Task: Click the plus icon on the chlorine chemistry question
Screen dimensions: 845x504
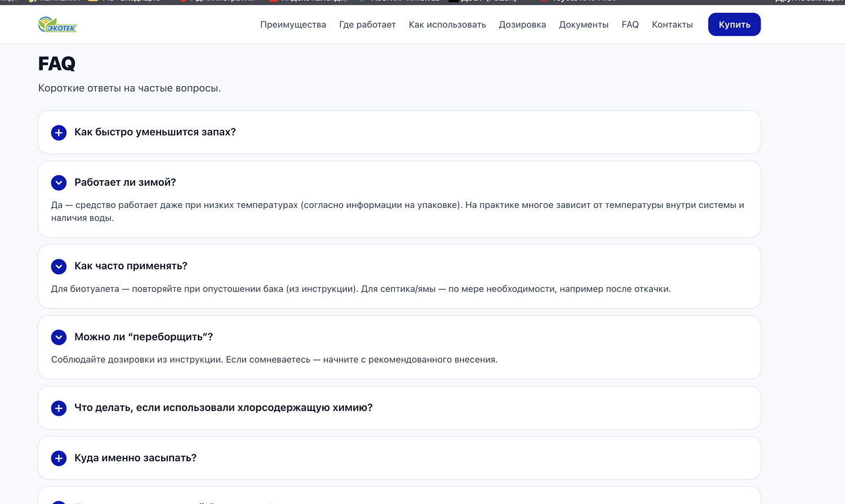Action: coord(59,408)
